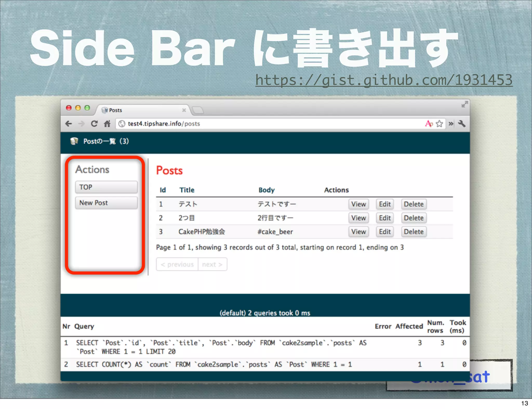Delete the テスト post
The image size is (532, 409).
coord(414,204)
